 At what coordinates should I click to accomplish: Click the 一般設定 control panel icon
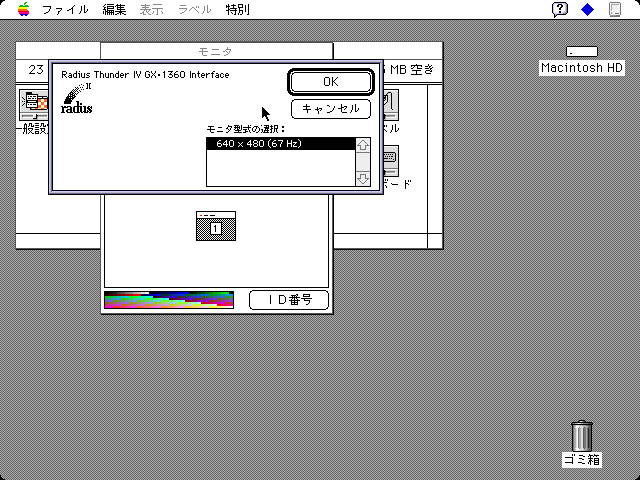[34, 103]
